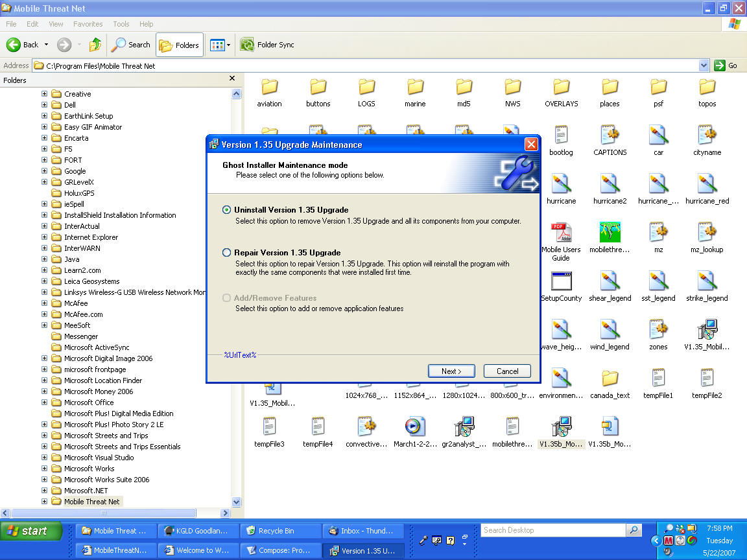Click the Up folder toolbar icon
Image resolution: width=747 pixels, height=560 pixels.
click(x=95, y=45)
